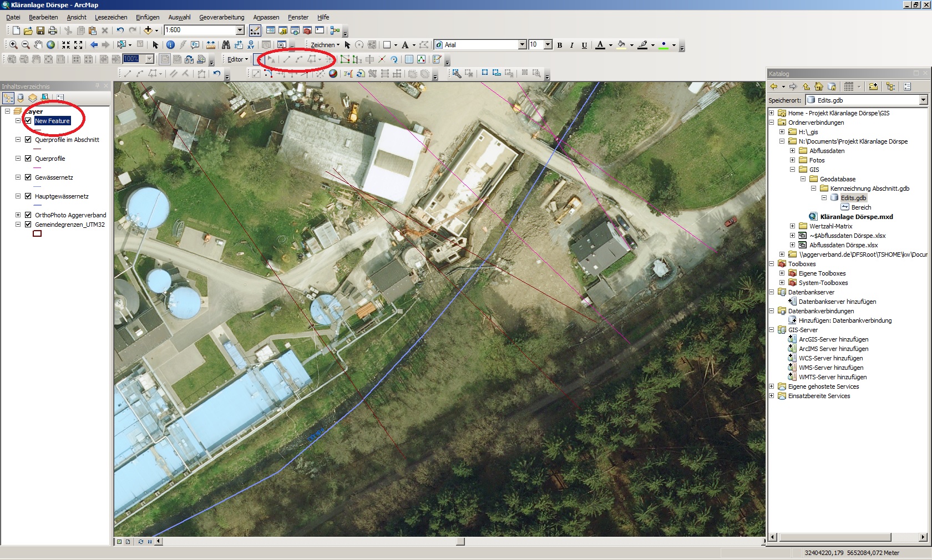
Task: Click the Home icon in the Katalog toolbar
Action: pyautogui.click(x=819, y=86)
